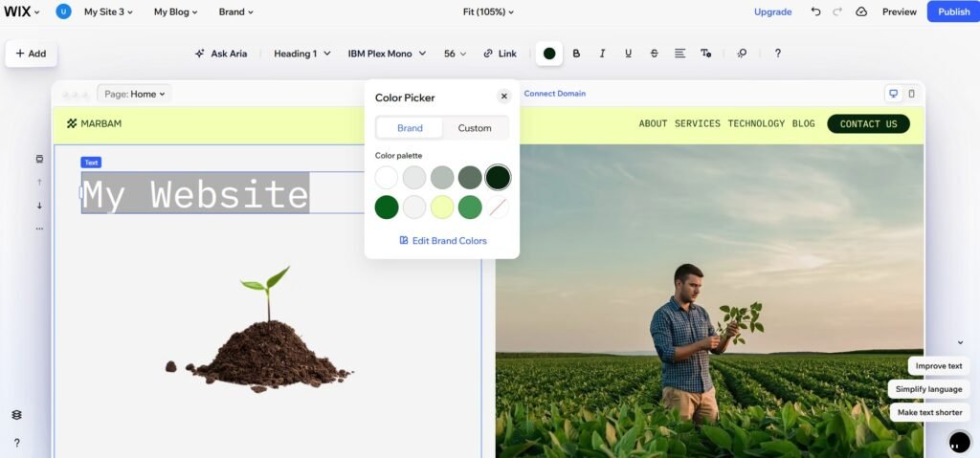980x458 pixels.
Task: Open text alignment options
Action: coord(680,54)
